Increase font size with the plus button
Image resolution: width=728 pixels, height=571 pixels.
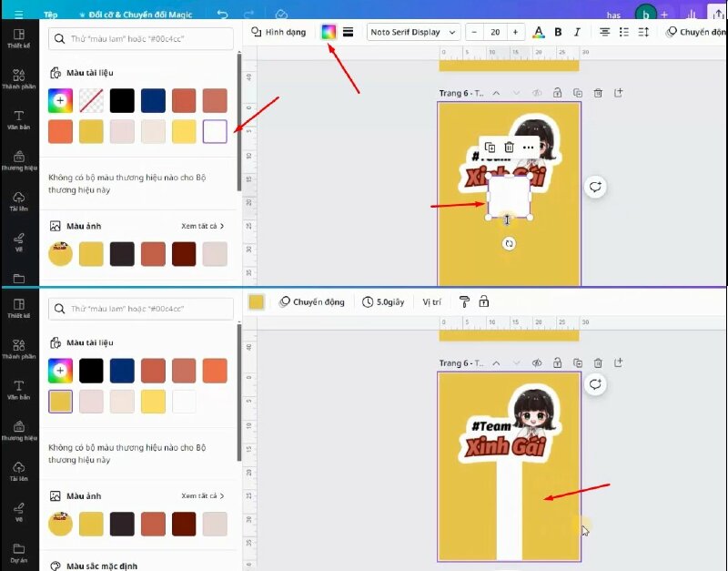515,32
